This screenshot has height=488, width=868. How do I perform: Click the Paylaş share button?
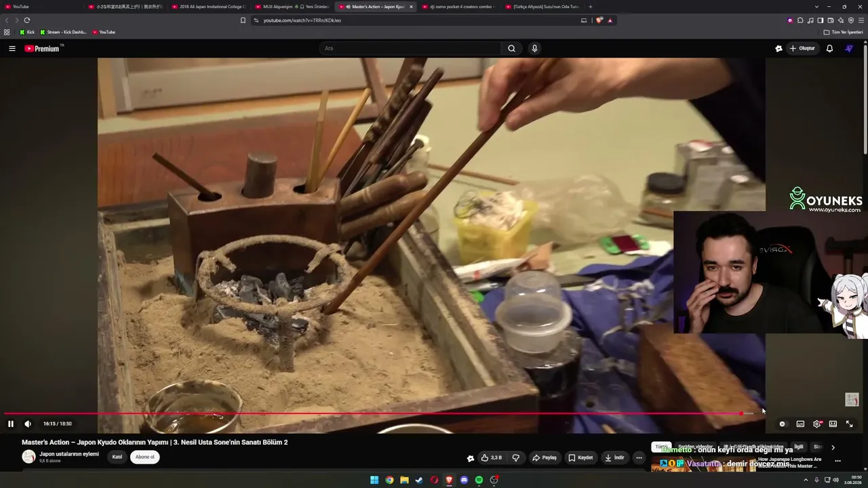(x=545, y=457)
